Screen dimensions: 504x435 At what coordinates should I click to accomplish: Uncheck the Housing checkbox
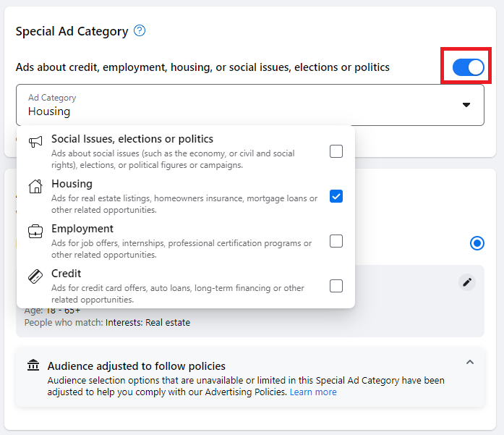336,196
